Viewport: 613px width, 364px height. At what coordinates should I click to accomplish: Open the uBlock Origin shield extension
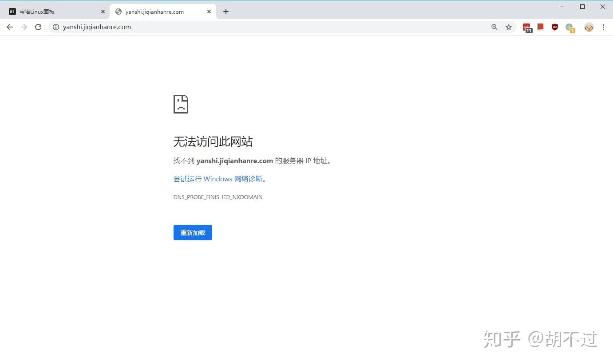coord(555,27)
